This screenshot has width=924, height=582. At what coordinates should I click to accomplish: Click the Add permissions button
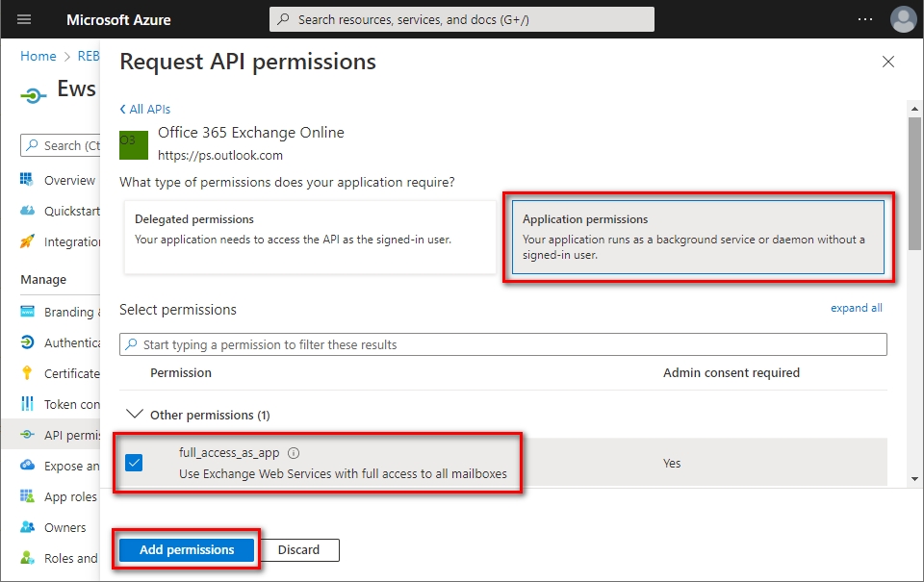(187, 549)
